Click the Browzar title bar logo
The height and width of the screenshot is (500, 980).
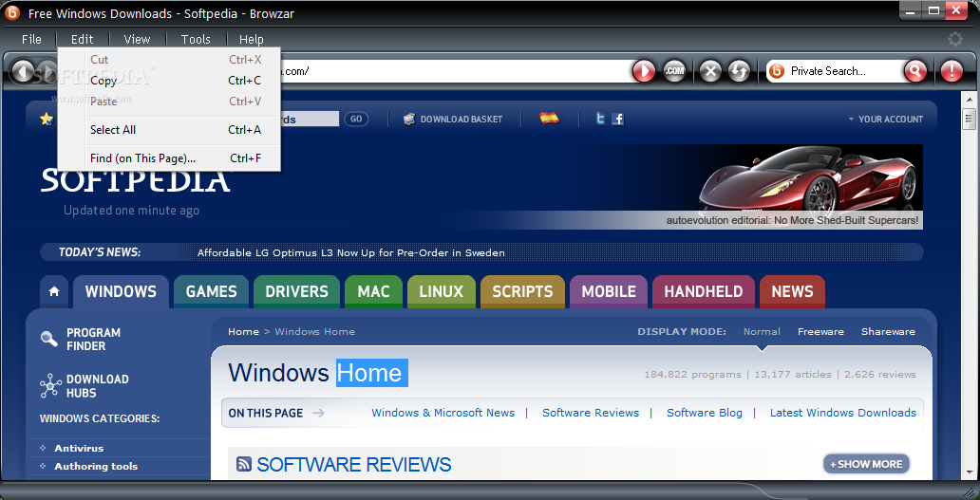[12, 12]
